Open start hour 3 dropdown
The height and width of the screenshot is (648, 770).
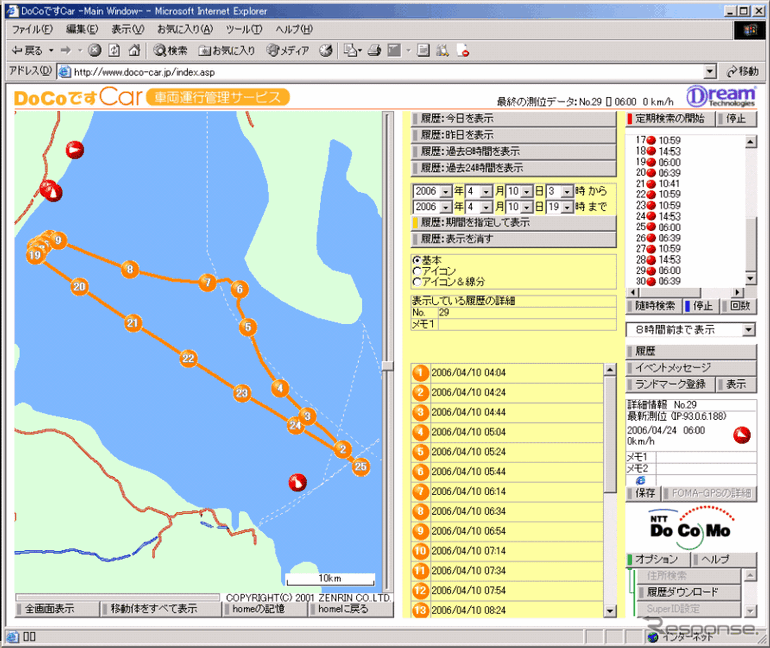click(567, 191)
